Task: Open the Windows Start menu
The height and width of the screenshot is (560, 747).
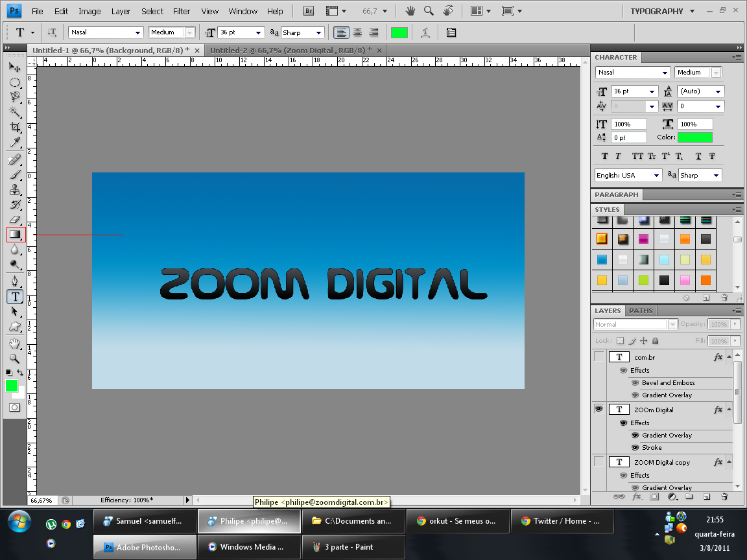Action: pyautogui.click(x=19, y=521)
